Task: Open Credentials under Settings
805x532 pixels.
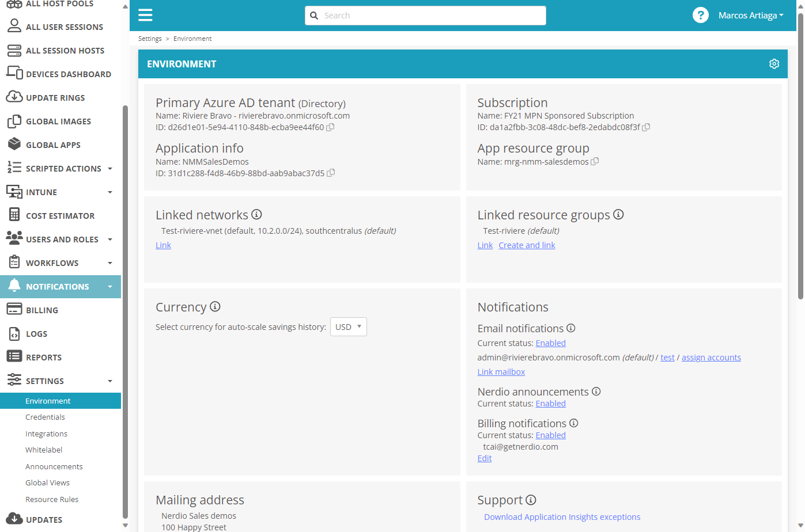Action: click(x=45, y=417)
